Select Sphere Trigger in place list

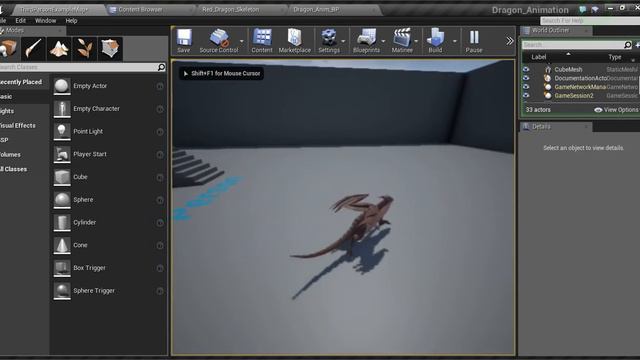109,291
